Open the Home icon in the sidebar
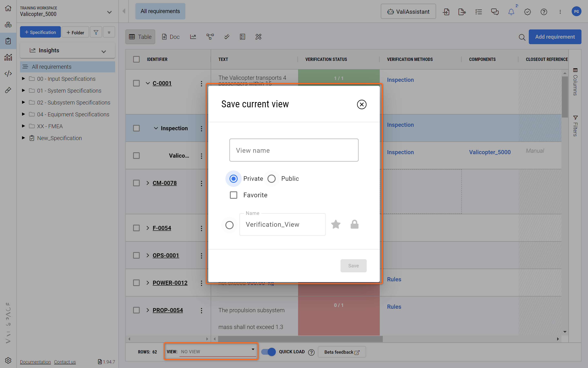 (x=8, y=8)
